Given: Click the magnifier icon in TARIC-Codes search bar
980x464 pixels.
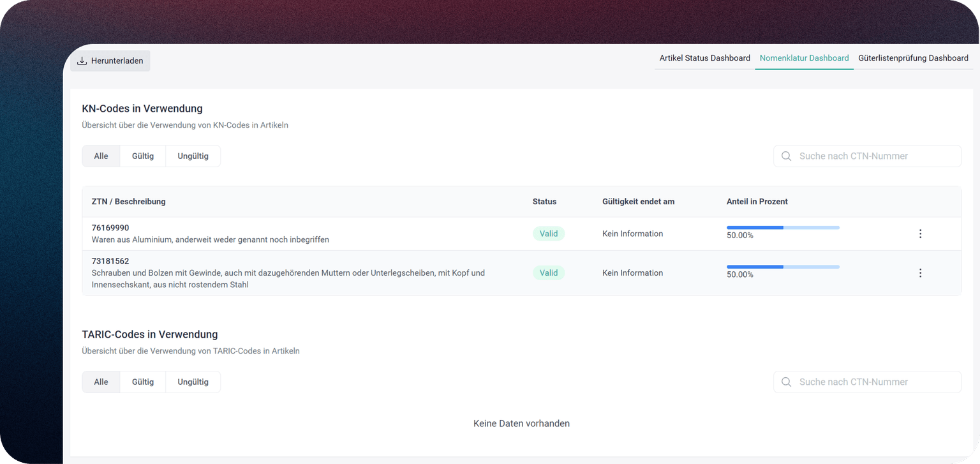Looking at the screenshot, I should point(786,382).
